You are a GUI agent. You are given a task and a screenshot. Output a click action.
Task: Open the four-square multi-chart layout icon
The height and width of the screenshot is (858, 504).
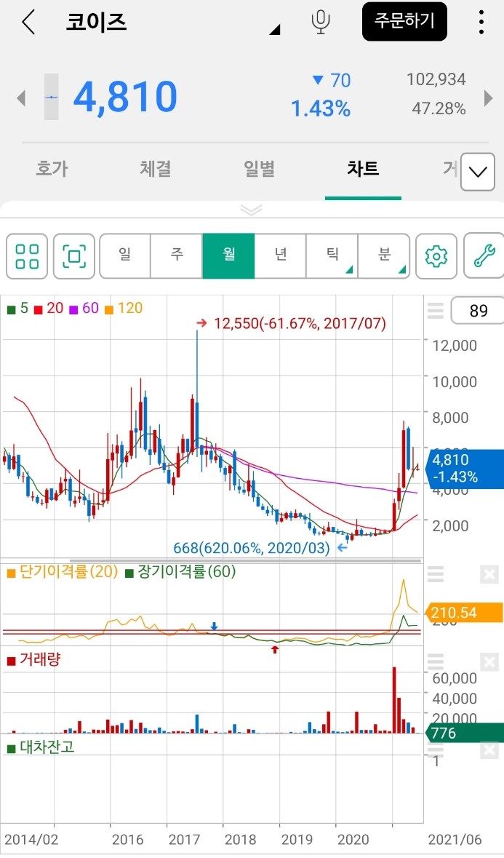coord(27,256)
